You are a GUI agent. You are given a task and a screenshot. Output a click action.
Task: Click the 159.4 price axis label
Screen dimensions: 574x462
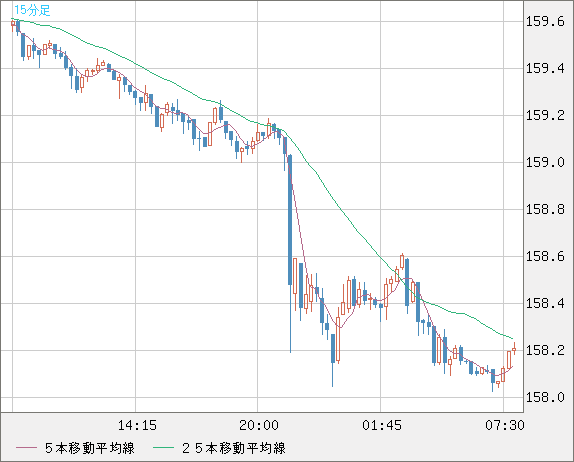click(x=545, y=68)
